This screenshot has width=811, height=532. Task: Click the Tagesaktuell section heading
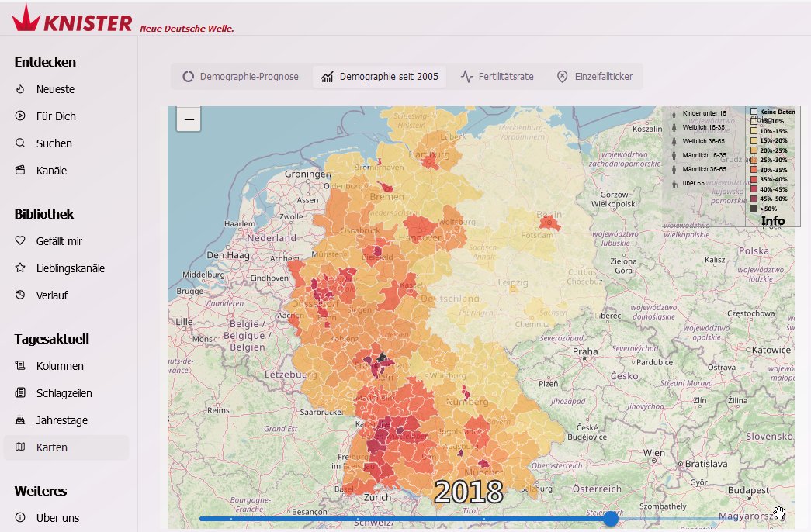click(52, 339)
